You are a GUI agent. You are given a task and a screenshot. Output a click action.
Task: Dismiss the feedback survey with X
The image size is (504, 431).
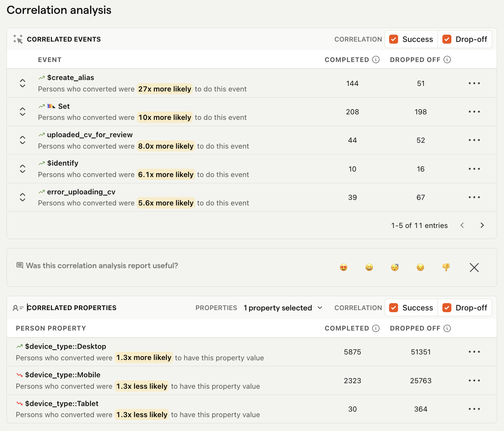point(474,267)
